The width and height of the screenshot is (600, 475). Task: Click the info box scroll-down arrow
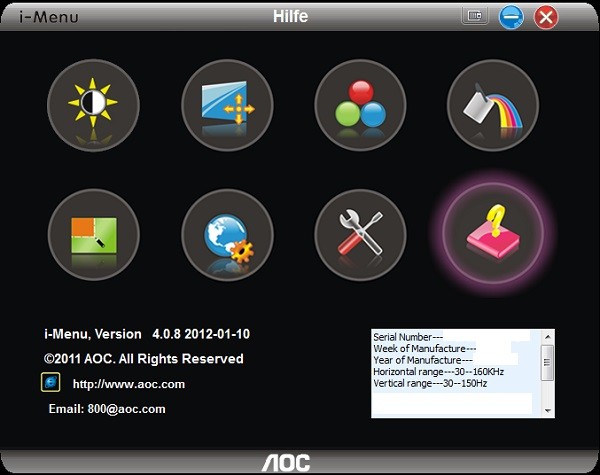click(x=548, y=411)
